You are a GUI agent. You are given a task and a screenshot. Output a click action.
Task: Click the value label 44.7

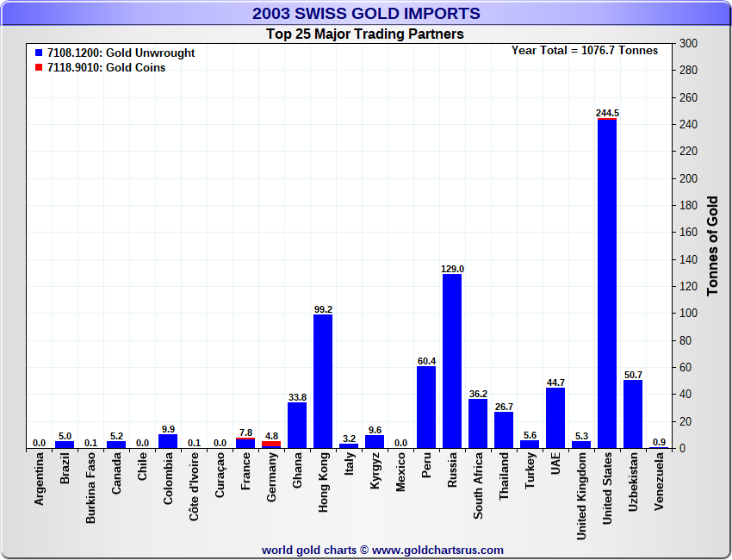click(x=555, y=383)
